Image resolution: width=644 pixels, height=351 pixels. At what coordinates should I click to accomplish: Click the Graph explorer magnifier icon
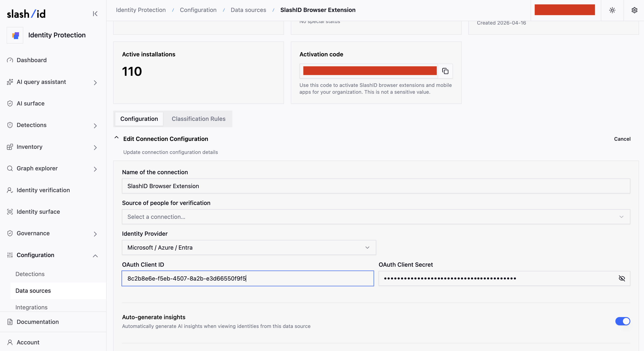[x=10, y=168]
